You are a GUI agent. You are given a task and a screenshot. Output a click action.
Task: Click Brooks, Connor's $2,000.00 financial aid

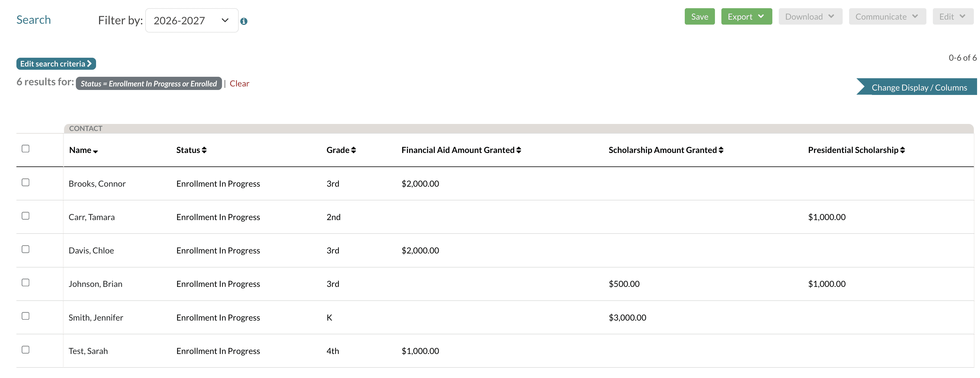pos(420,183)
